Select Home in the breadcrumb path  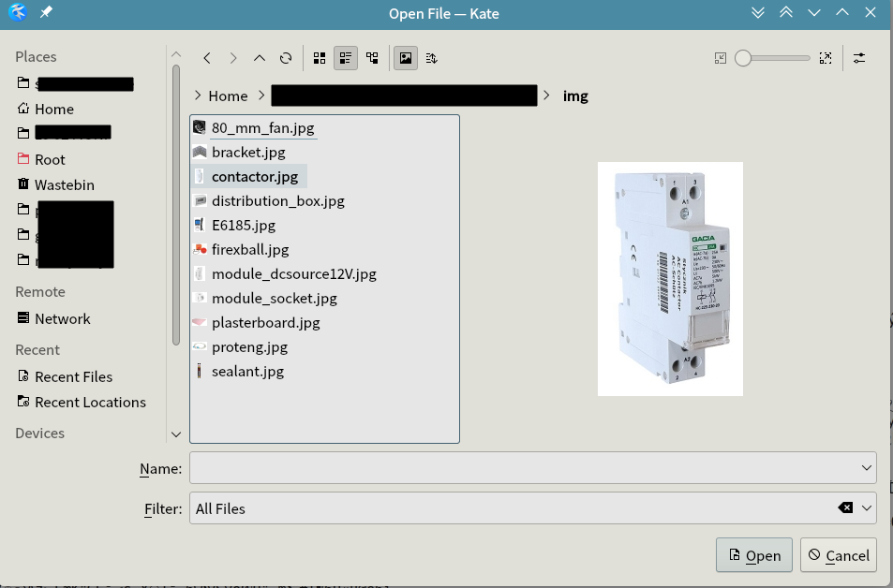coord(228,96)
